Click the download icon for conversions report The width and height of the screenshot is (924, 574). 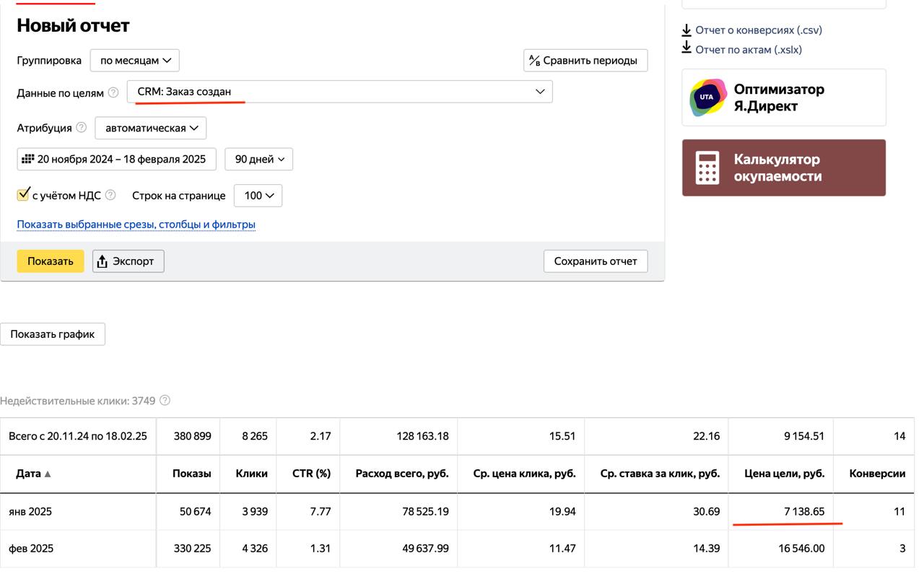point(687,30)
